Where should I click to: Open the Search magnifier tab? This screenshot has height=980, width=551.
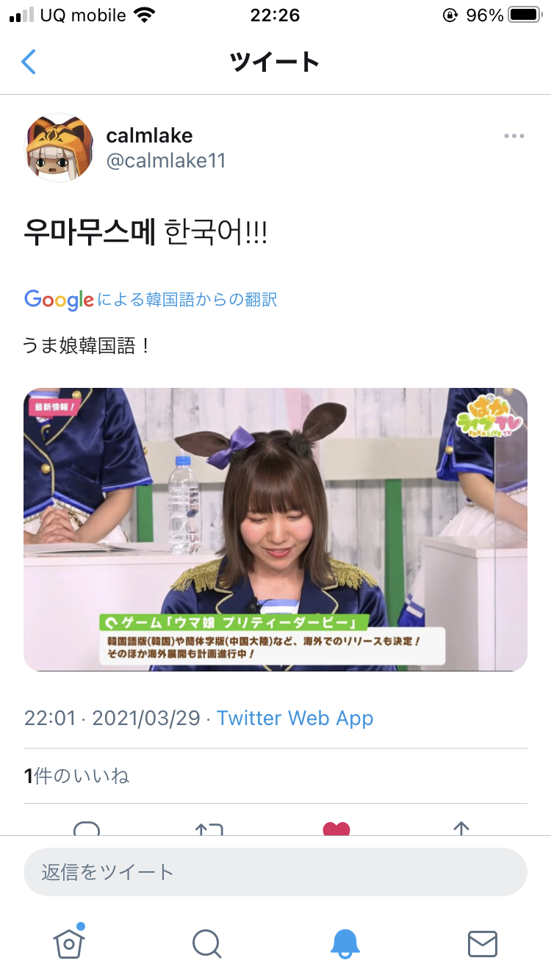[206, 943]
